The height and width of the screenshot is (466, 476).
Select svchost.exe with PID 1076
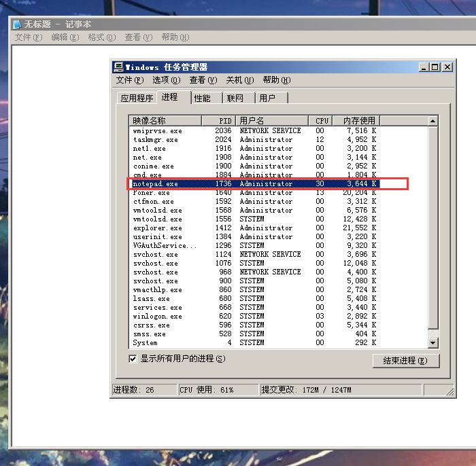click(x=255, y=263)
